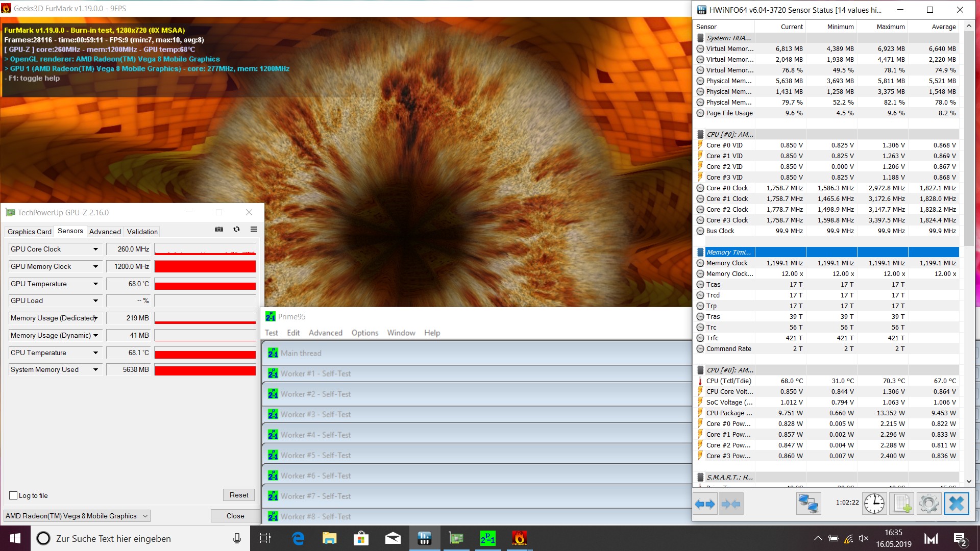
Task: Open File Explorer from taskbar
Action: (330, 538)
